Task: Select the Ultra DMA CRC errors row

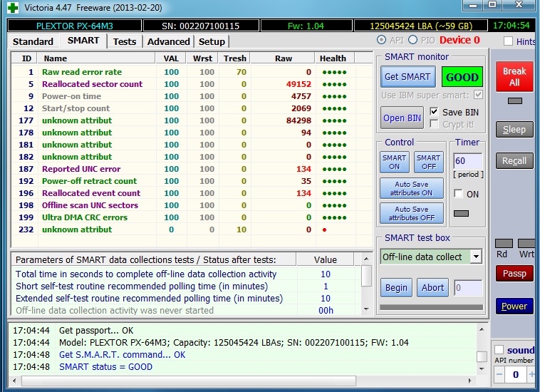Action: (192, 217)
